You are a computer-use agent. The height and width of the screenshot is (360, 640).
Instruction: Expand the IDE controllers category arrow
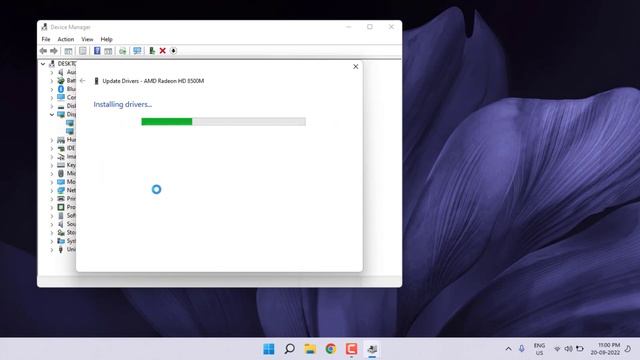(x=52, y=148)
